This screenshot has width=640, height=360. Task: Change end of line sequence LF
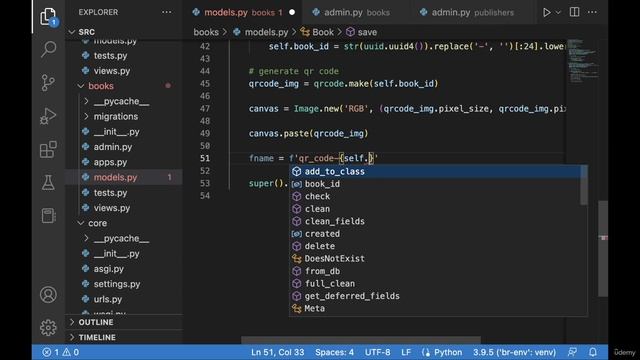click(406, 352)
